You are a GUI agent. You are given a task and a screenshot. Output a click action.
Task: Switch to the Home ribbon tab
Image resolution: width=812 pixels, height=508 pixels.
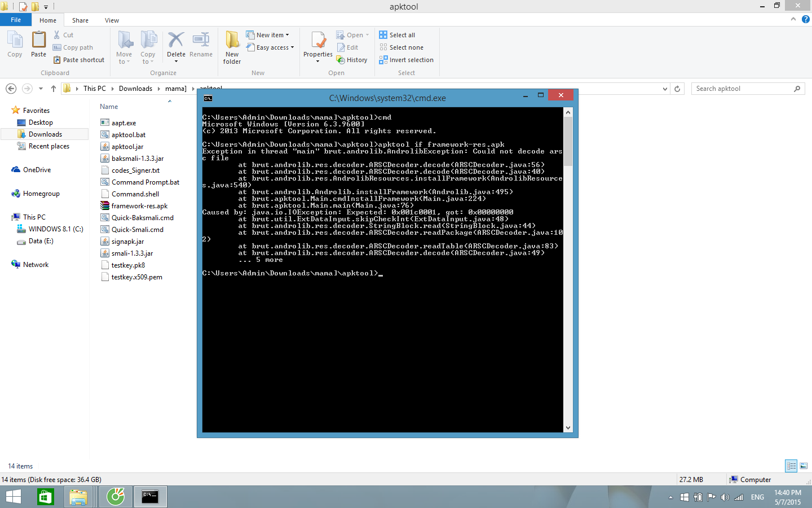[x=48, y=20]
